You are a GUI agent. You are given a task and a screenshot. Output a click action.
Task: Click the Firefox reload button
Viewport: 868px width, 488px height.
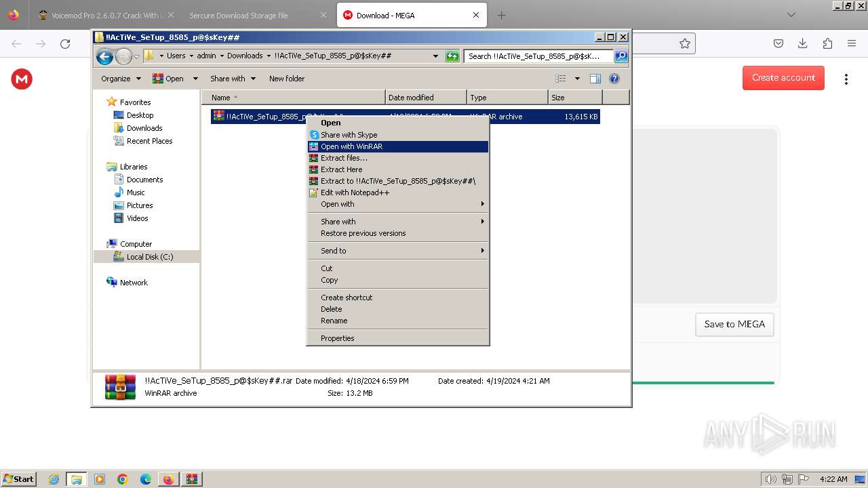(x=65, y=44)
